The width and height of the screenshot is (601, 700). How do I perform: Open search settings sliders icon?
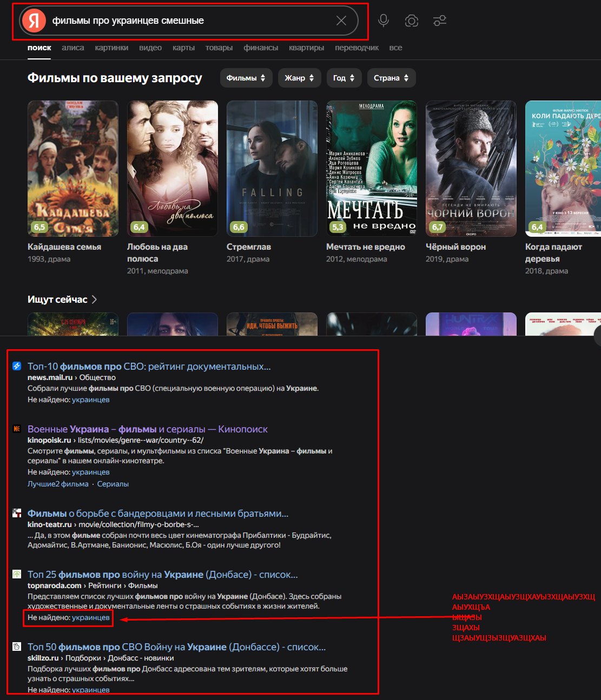[440, 21]
